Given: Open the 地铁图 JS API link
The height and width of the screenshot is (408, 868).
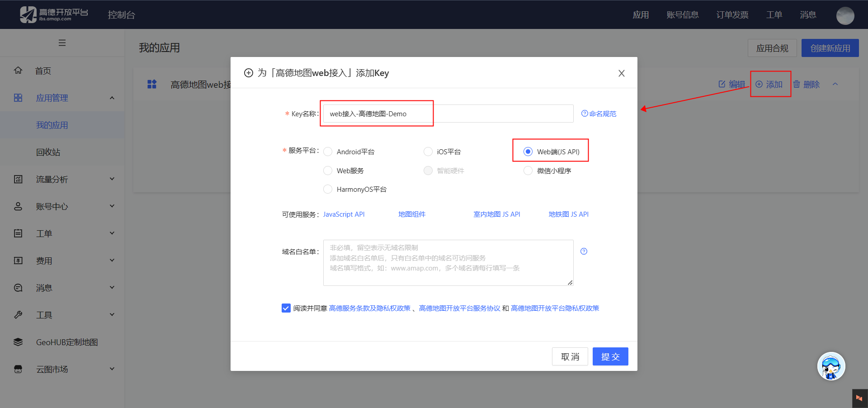Looking at the screenshot, I should [569, 214].
